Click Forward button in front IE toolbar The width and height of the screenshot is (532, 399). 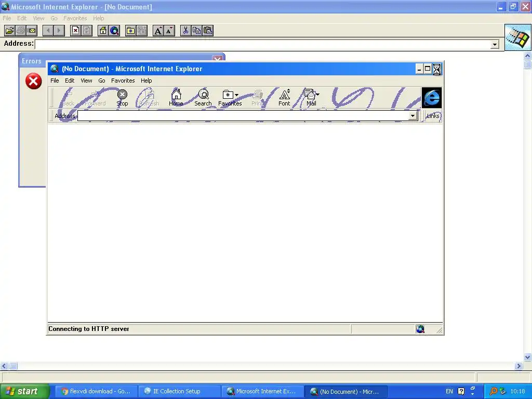click(95, 97)
